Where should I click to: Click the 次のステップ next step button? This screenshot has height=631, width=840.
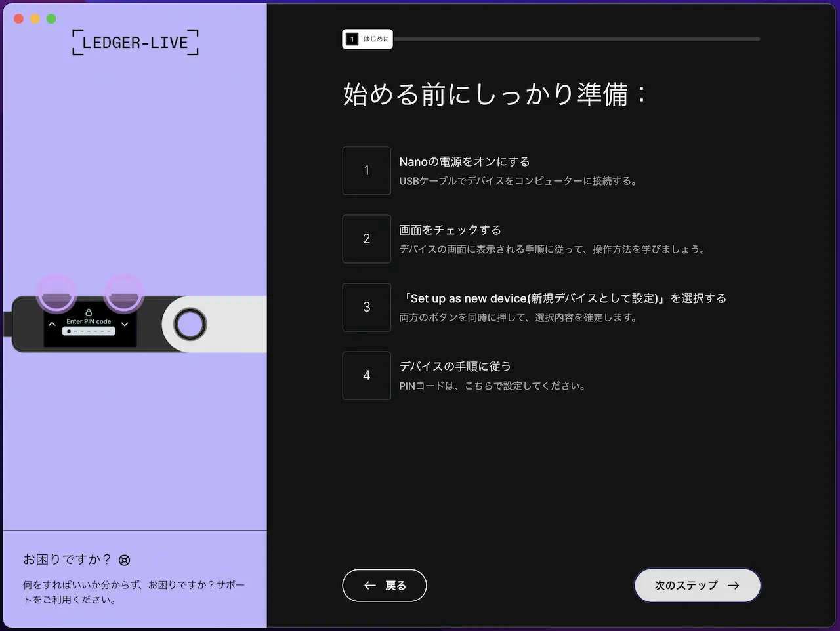[x=697, y=585]
